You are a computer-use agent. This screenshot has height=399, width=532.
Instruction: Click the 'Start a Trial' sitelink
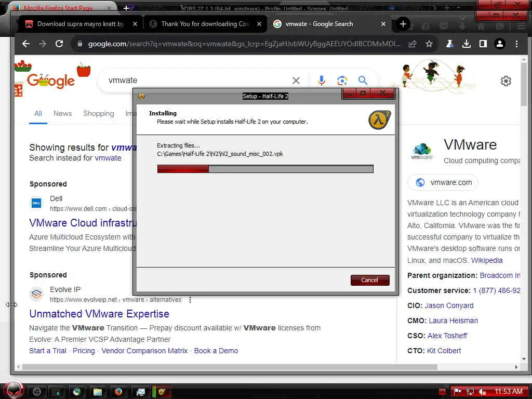click(47, 351)
